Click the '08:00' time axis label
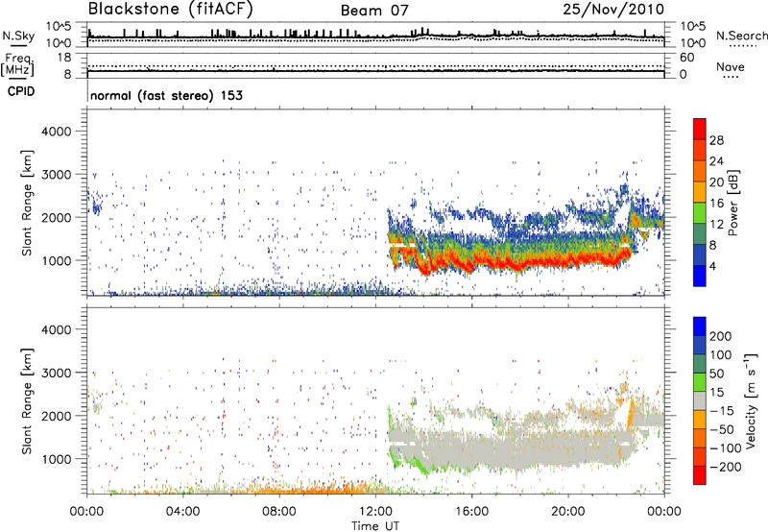The width and height of the screenshot is (768, 532). tap(279, 512)
